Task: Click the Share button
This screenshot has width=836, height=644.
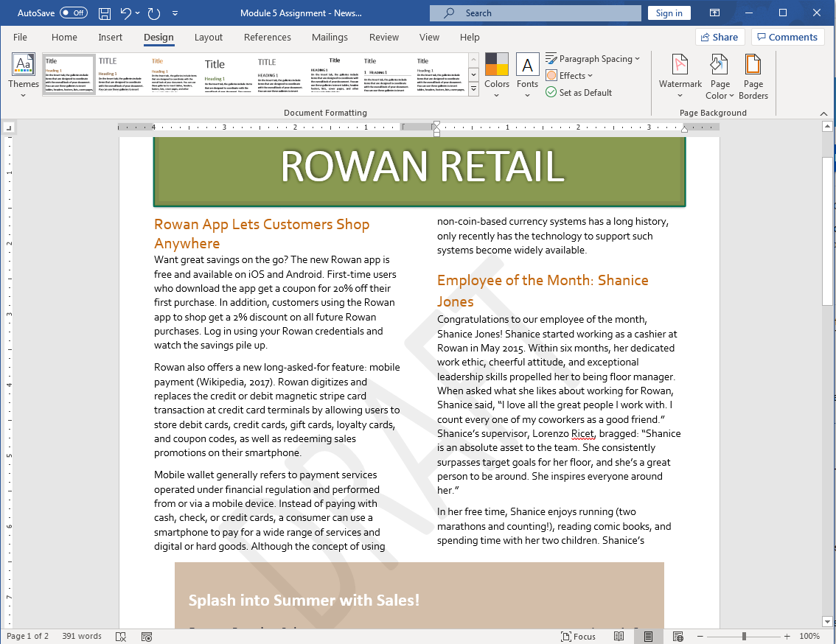Action: (x=720, y=37)
